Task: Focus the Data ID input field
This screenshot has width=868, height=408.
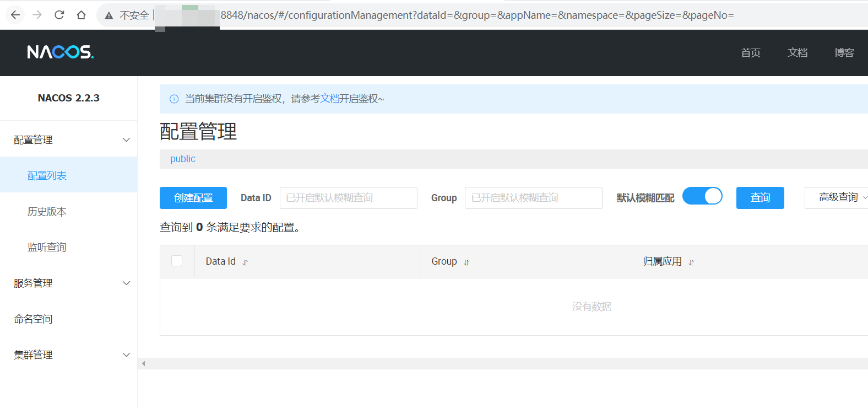Action: pyautogui.click(x=349, y=198)
